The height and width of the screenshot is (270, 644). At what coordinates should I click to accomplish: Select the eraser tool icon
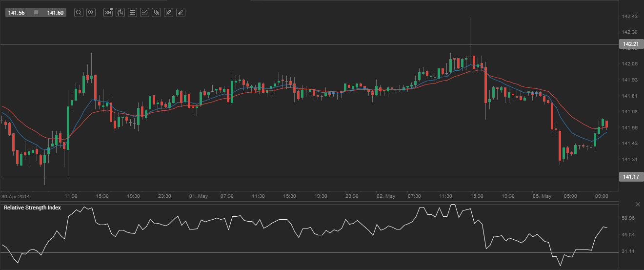181,13
